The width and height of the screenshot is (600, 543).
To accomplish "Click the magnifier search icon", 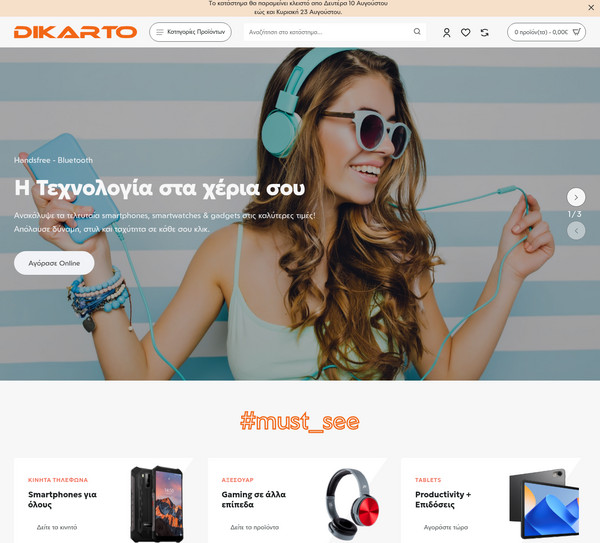I will pyautogui.click(x=417, y=31).
